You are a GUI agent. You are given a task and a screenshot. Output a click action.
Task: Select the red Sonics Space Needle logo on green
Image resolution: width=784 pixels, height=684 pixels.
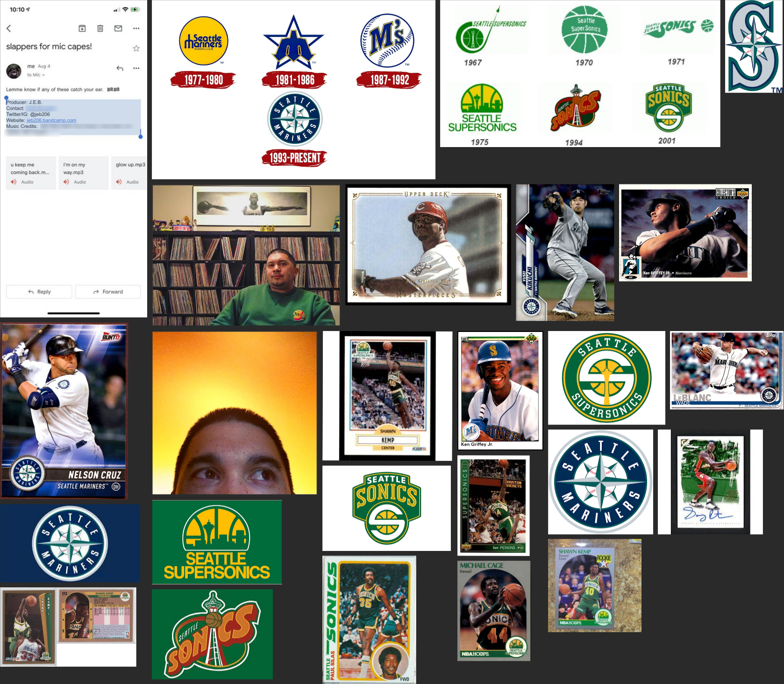pos(212,634)
